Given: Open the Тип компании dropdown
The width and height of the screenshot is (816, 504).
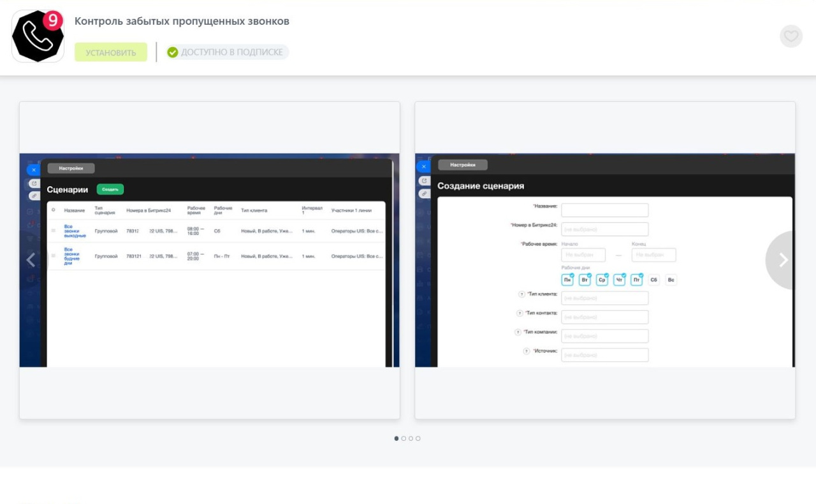Looking at the screenshot, I should (x=604, y=336).
